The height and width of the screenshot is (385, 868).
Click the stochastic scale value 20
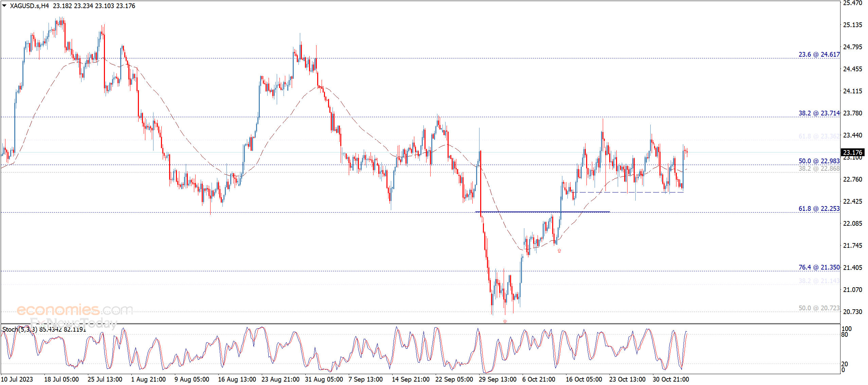845,364
